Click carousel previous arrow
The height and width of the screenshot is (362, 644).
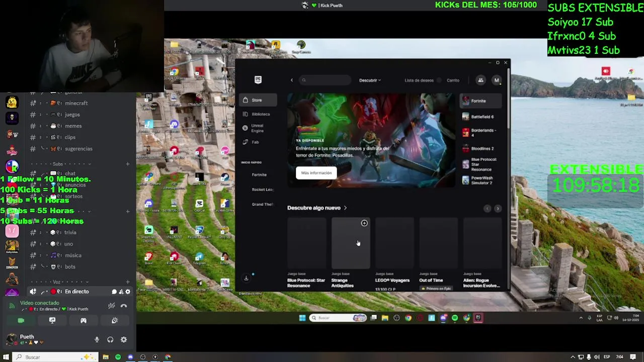point(487,208)
